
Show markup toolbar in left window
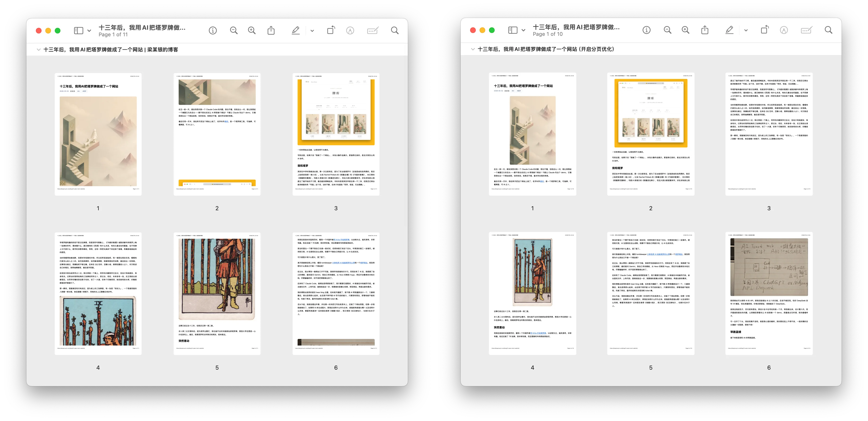coord(350,31)
